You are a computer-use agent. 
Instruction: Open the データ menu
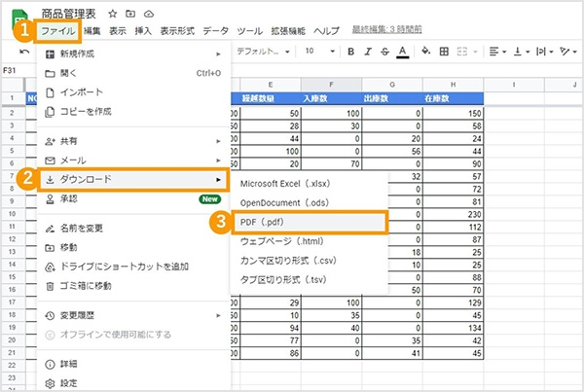click(216, 31)
